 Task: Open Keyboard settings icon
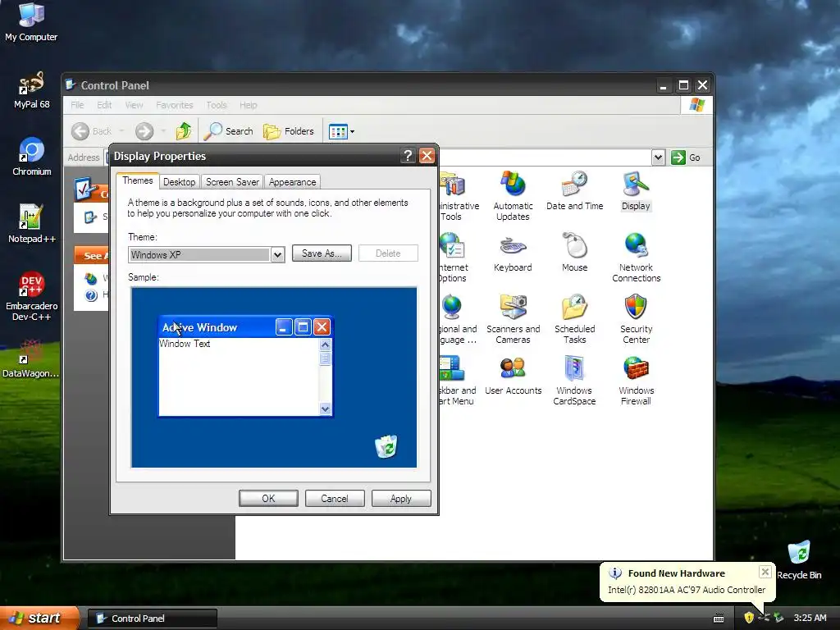[x=513, y=253]
